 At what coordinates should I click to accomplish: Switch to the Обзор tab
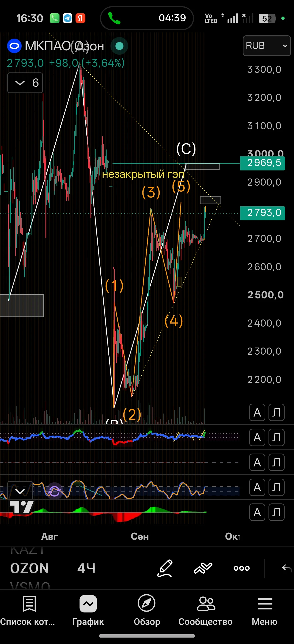147,610
